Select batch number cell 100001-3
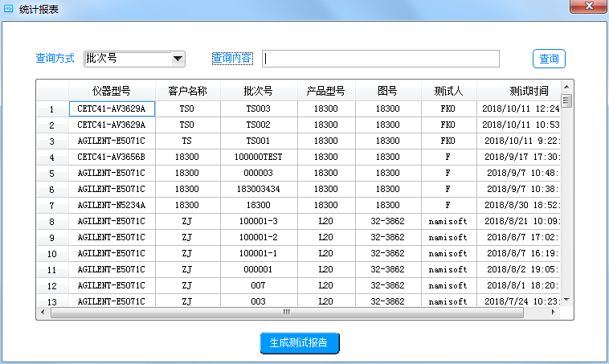Image resolution: width=609 pixels, height=364 pixels. 259,221
